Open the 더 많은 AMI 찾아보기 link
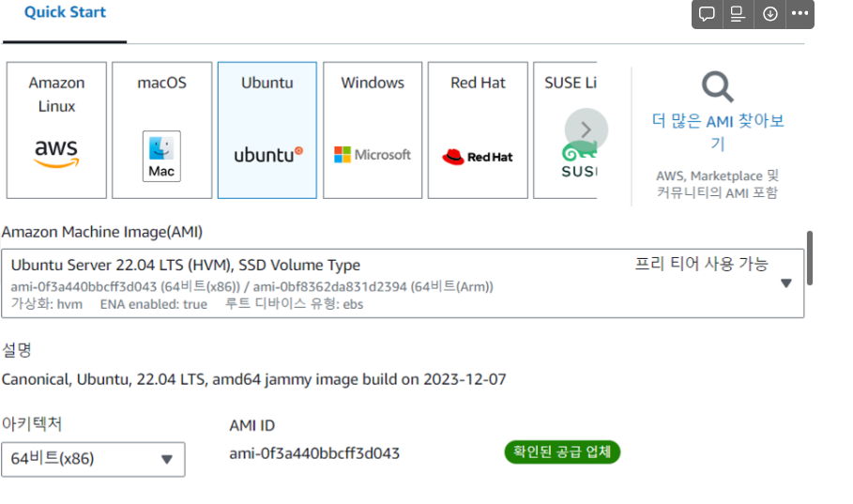 click(718, 131)
